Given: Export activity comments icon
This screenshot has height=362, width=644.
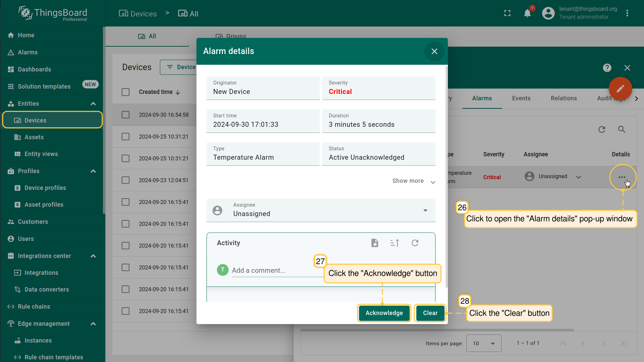Looking at the screenshot, I should tap(375, 243).
